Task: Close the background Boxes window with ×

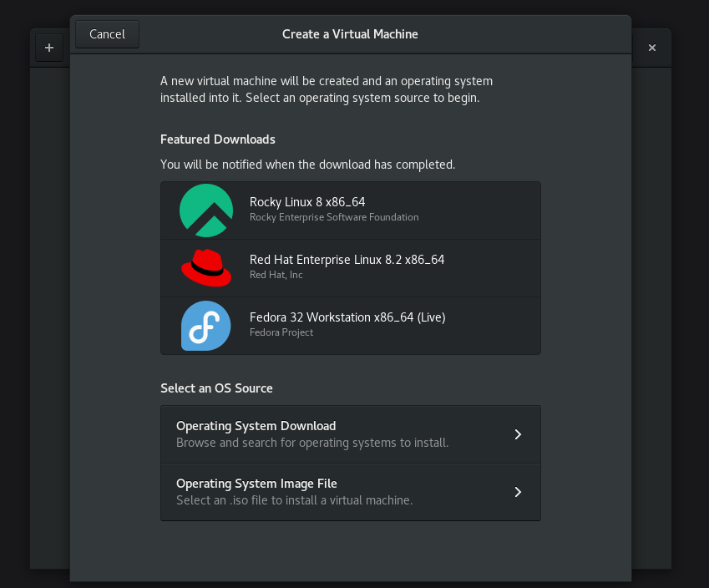Action: pos(652,48)
